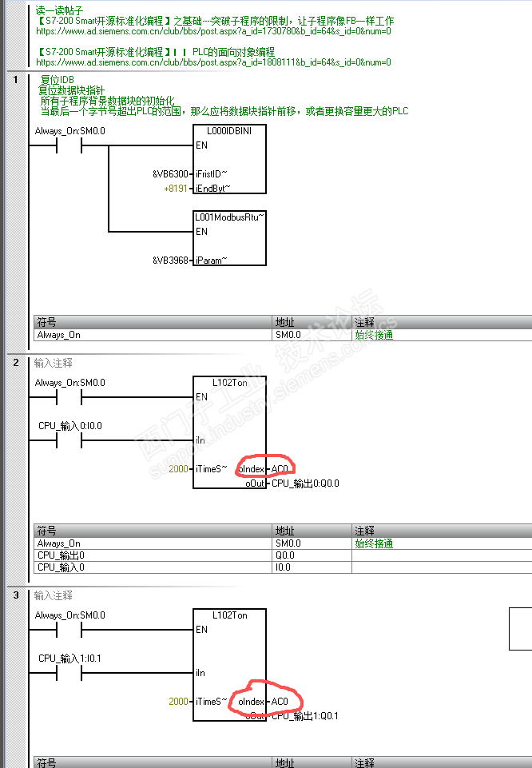This screenshot has width=532, height=768.
Task: Select the Always_On:SM0.0 contact in network 3
Action: [69, 630]
